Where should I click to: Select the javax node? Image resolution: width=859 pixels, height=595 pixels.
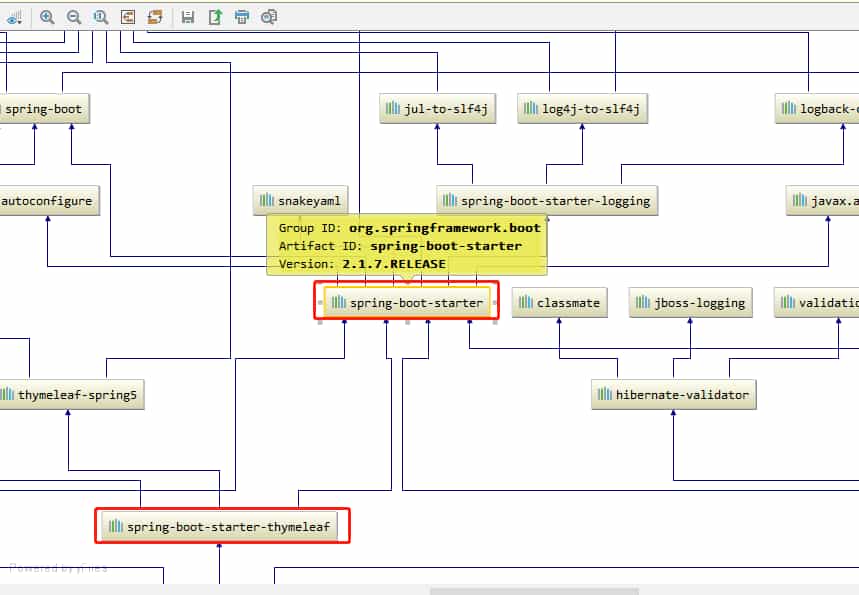click(x=822, y=201)
